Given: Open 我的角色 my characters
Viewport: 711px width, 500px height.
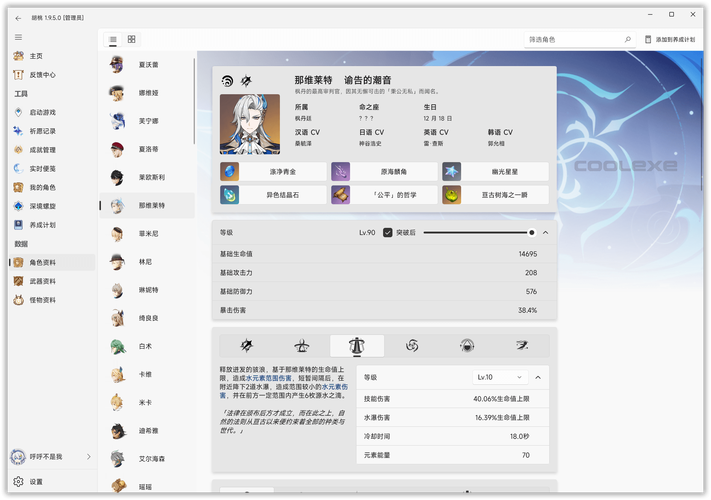Looking at the screenshot, I should point(52,187).
